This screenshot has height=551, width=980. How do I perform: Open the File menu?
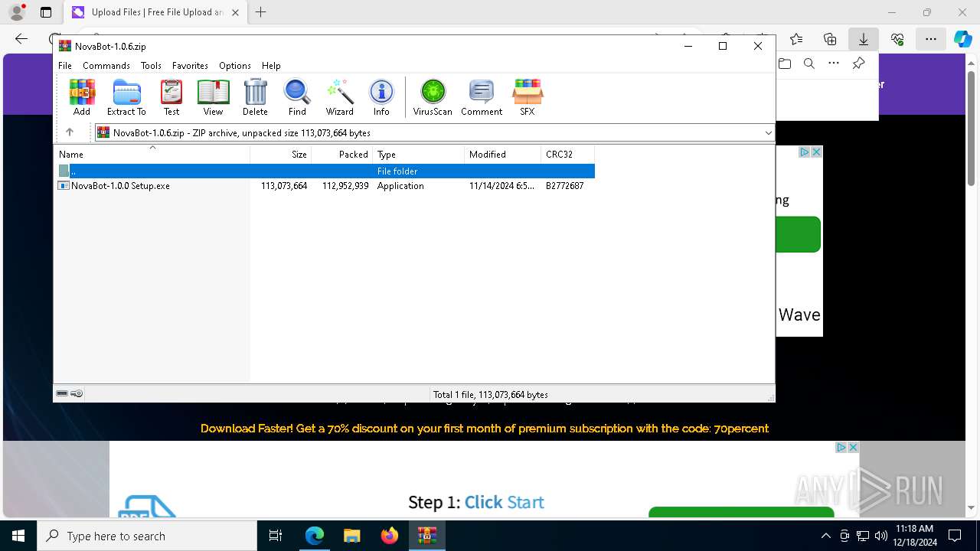(65, 66)
